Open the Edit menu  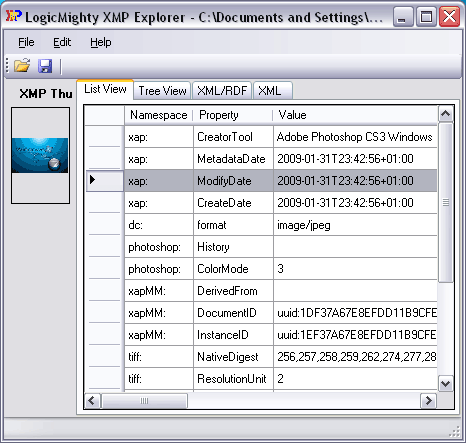(x=62, y=42)
